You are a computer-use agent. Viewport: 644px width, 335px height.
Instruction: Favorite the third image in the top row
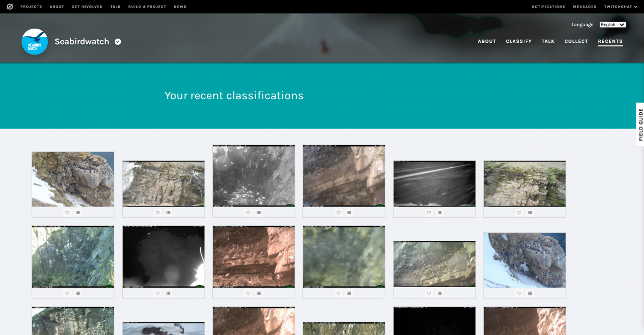[x=248, y=213]
